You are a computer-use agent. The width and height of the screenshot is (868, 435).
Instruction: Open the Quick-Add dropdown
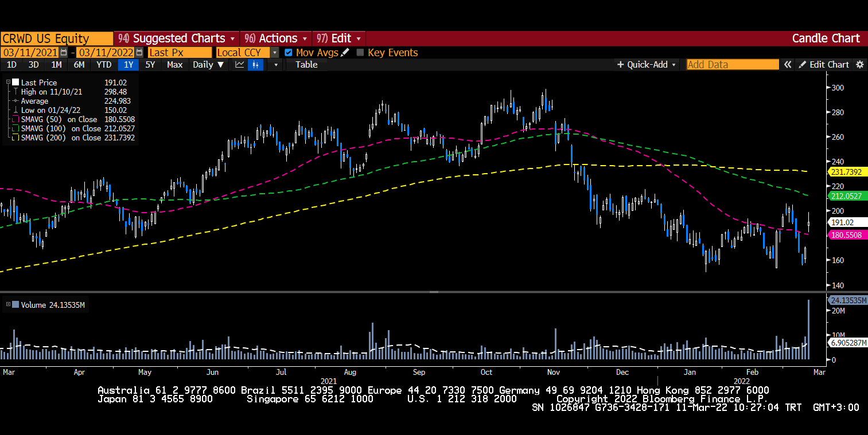point(647,65)
